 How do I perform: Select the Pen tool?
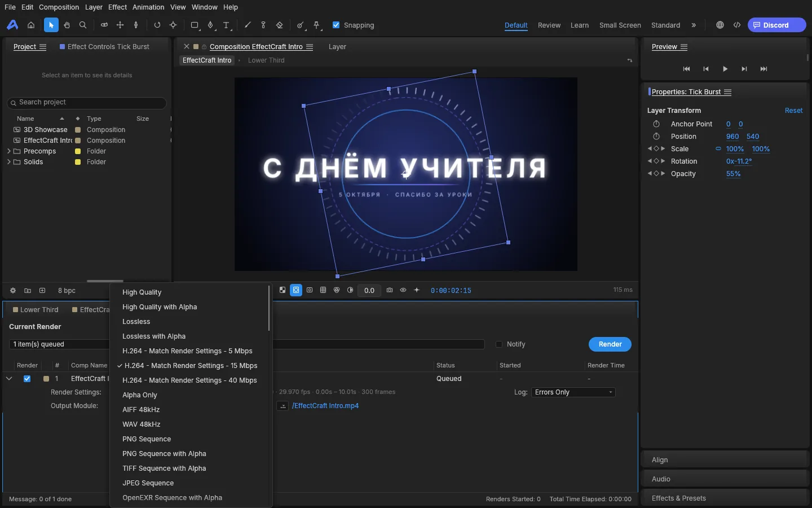point(210,25)
